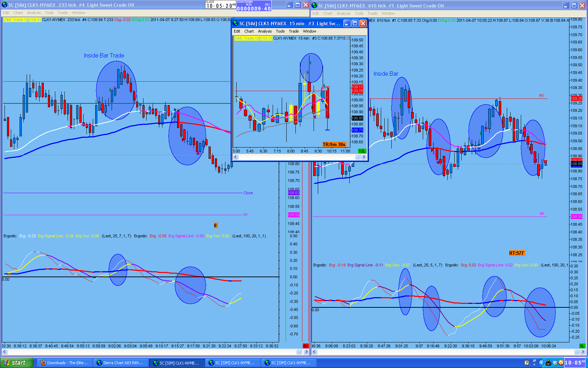The width and height of the screenshot is (588, 368).
Task: Open Window menu in the 610 tick chart window
Action: pos(388,13)
